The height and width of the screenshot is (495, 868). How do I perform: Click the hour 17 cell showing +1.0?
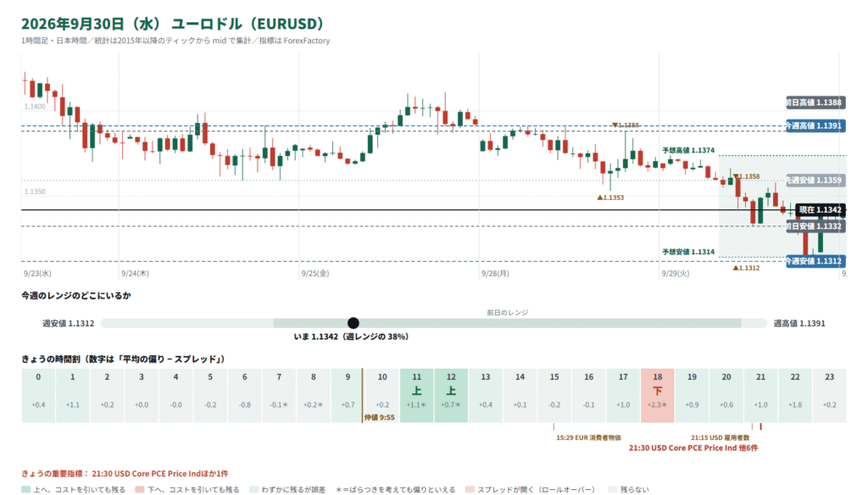click(x=623, y=395)
